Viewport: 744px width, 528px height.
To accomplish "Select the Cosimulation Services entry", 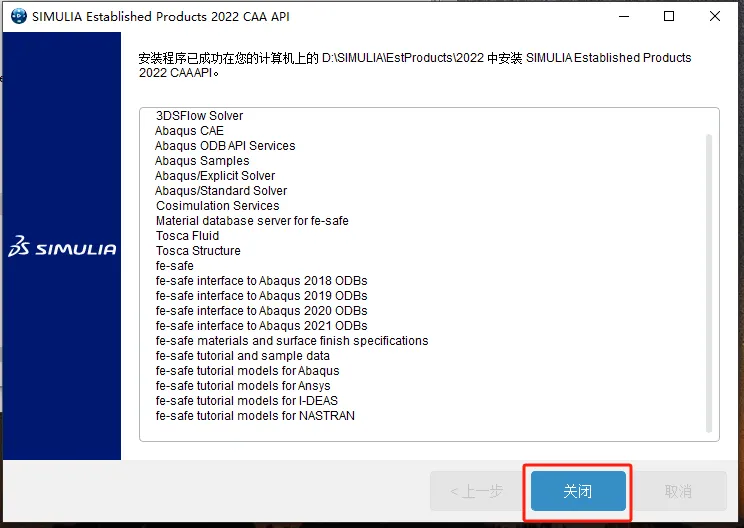I will tap(217, 206).
